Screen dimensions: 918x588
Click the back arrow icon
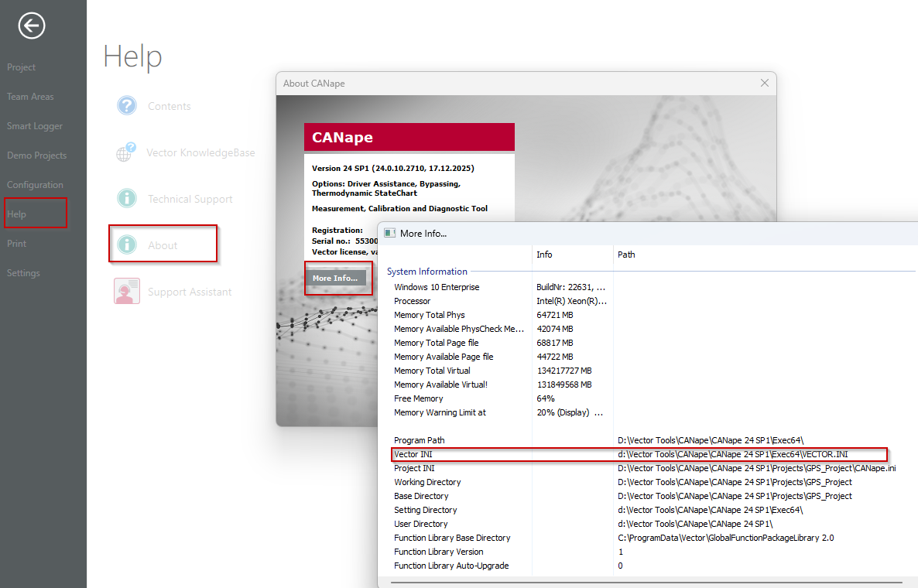(32, 26)
